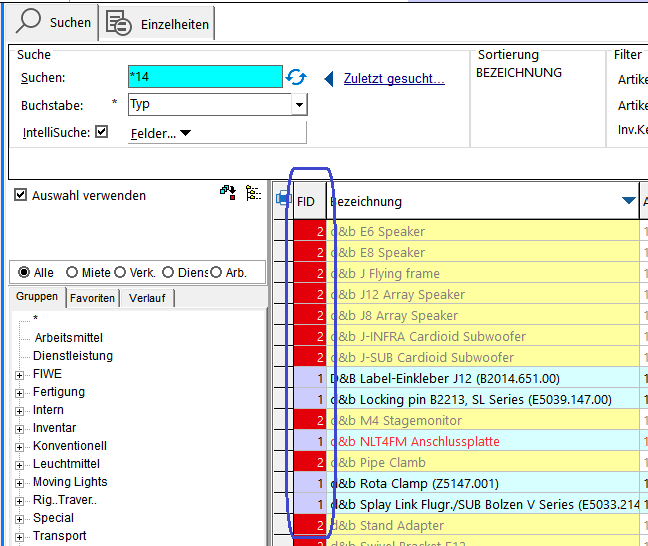This screenshot has width=648, height=546.
Task: Select the d&b M4 Stagemonitor row
Action: pos(483,420)
